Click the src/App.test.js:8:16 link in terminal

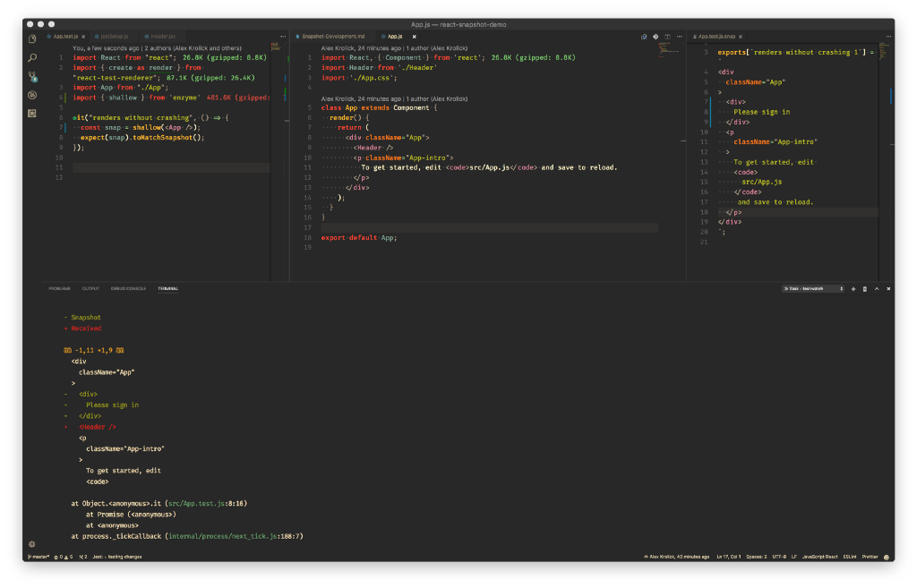tap(206, 504)
